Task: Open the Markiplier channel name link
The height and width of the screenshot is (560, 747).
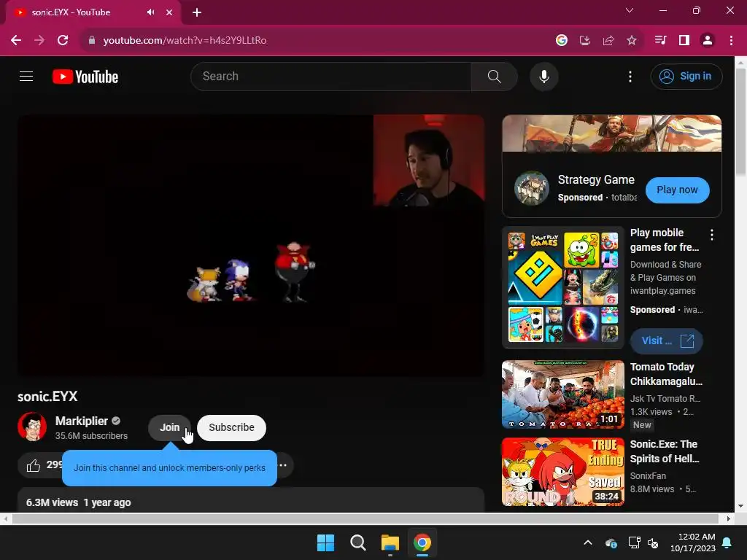Action: [x=82, y=421]
